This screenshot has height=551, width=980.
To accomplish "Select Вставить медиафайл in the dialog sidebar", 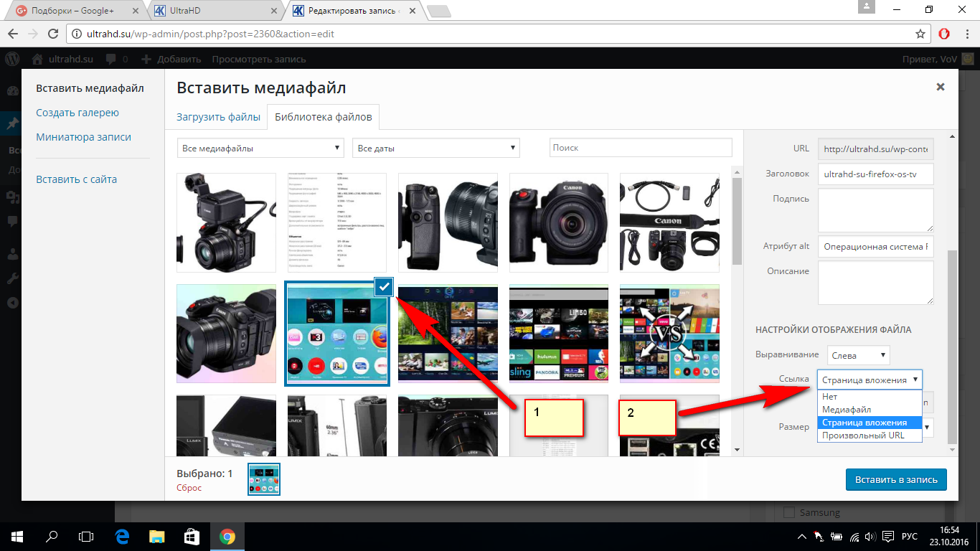I will click(90, 88).
